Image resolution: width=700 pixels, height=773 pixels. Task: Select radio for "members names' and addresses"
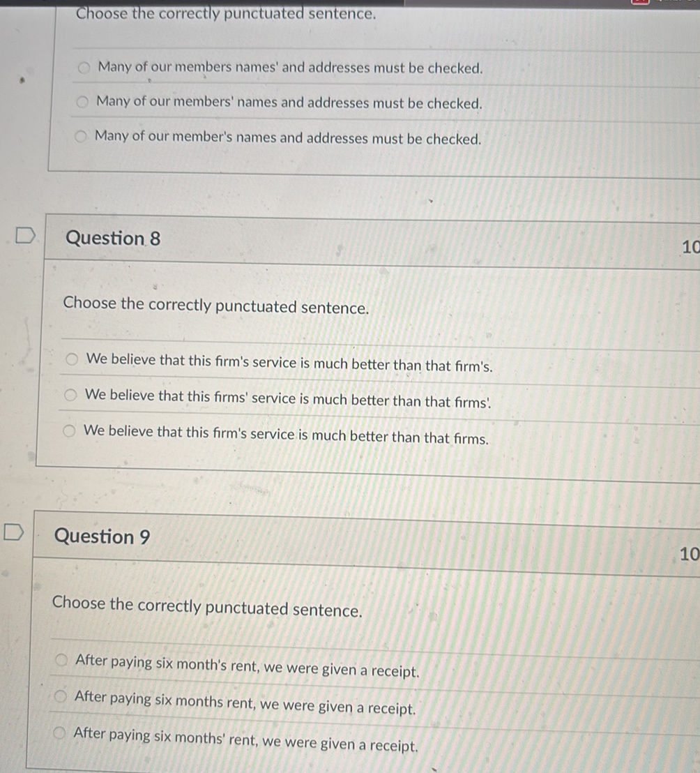[x=84, y=68]
